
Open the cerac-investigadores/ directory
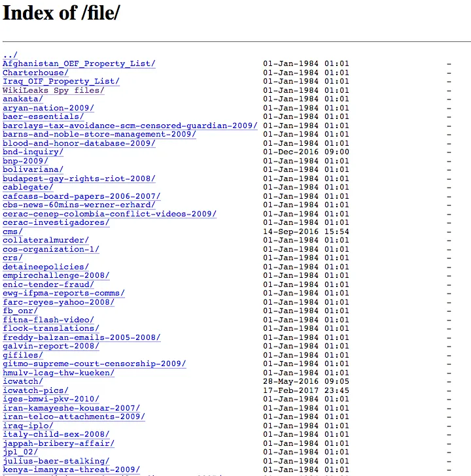tap(56, 222)
